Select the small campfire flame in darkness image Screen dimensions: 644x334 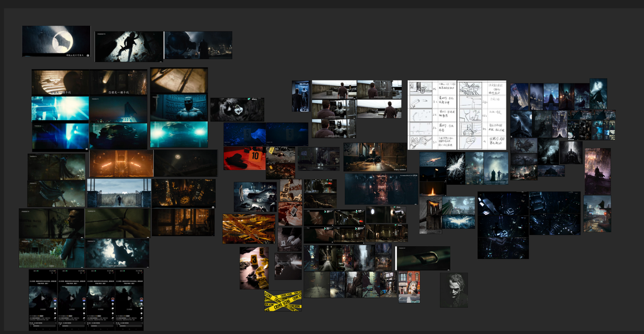pos(432,189)
